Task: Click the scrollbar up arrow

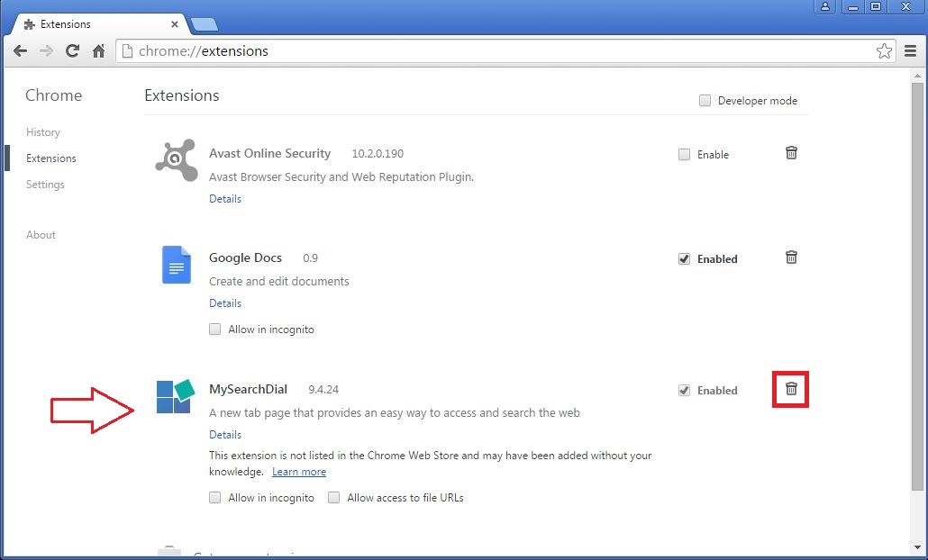Action: (x=917, y=76)
